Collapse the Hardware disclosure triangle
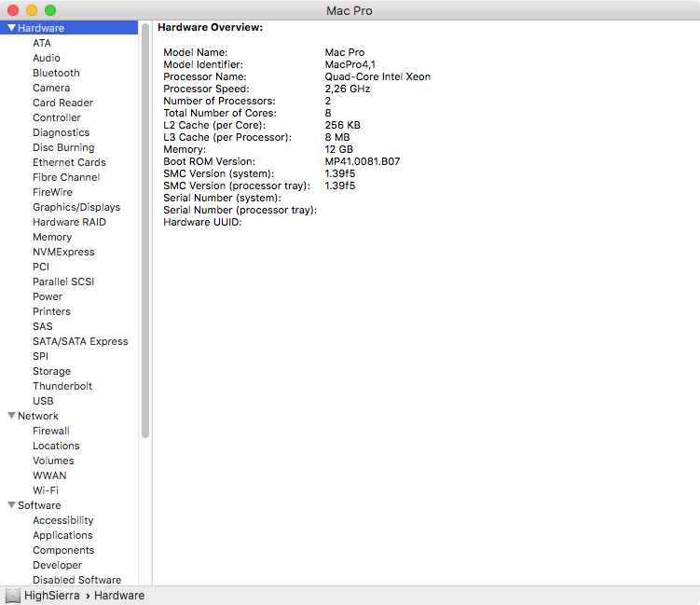The image size is (700, 605). coord(12,28)
